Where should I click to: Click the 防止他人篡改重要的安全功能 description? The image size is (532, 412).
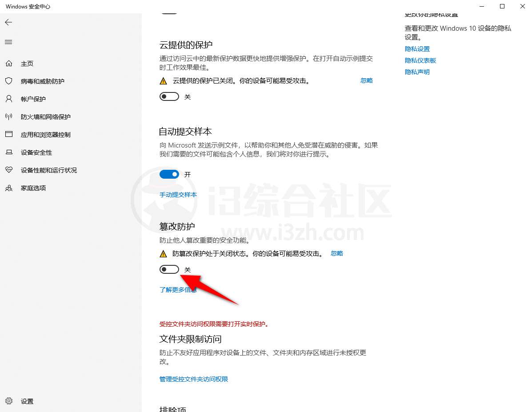(x=205, y=240)
